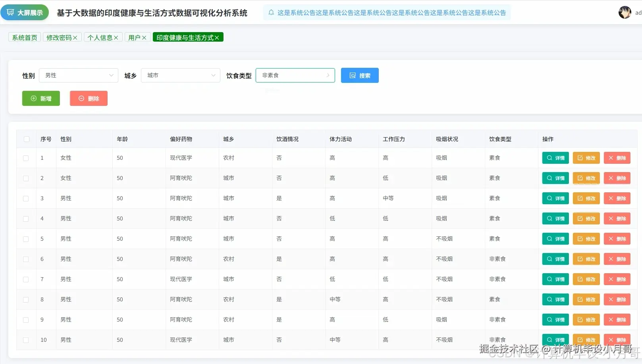Switch to the 修改密码 tab

pos(59,37)
